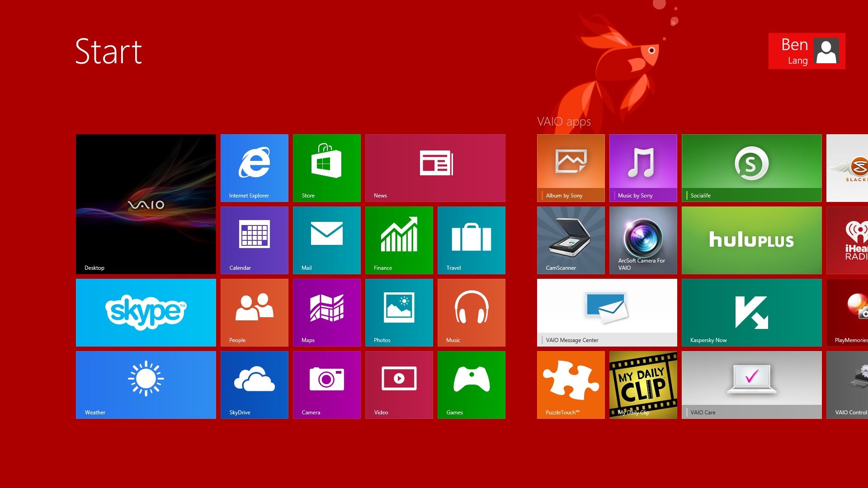Open ArcSoft Camera For VAIO tile

(643, 240)
